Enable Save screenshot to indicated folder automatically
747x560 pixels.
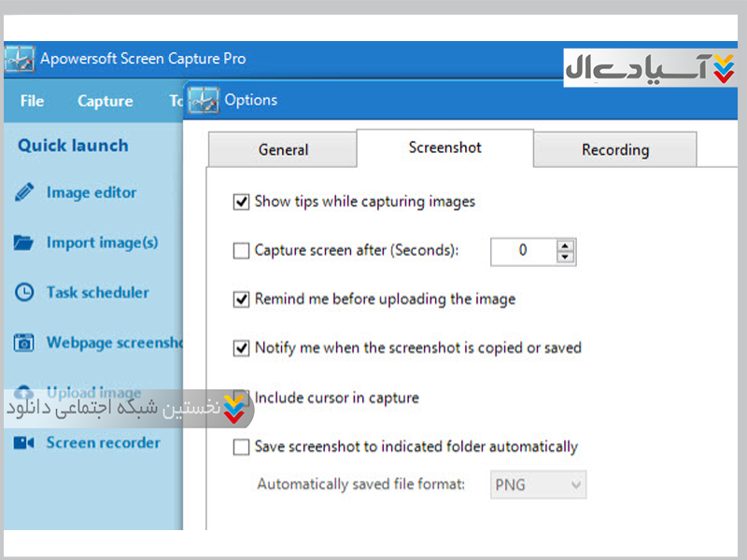(x=241, y=447)
